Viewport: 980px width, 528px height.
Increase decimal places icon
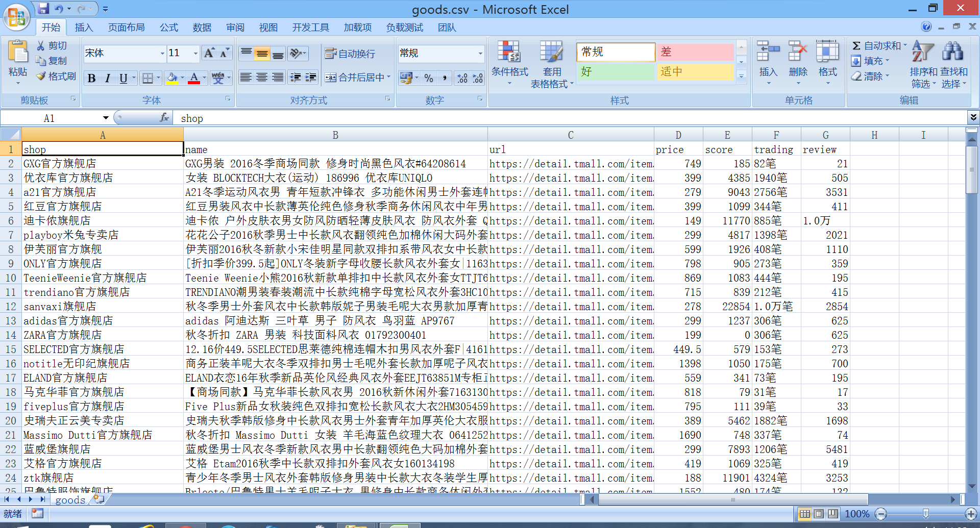tap(462, 78)
